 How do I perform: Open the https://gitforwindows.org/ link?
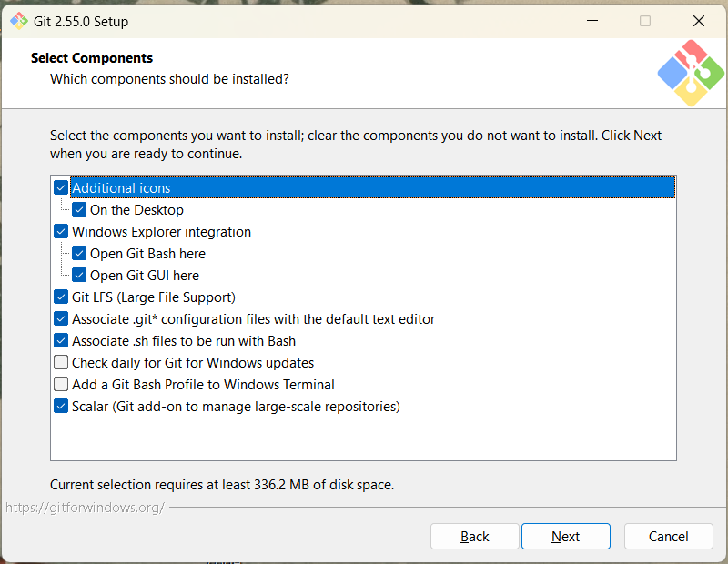(85, 508)
